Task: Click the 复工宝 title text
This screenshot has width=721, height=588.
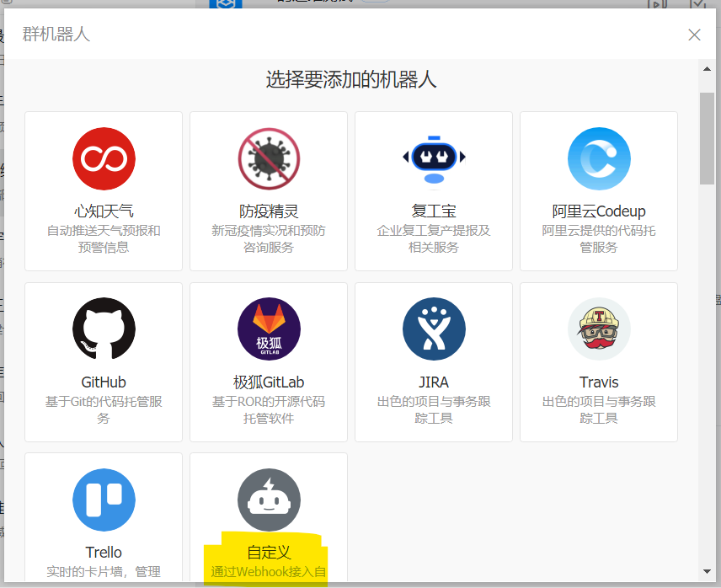Action: click(434, 211)
